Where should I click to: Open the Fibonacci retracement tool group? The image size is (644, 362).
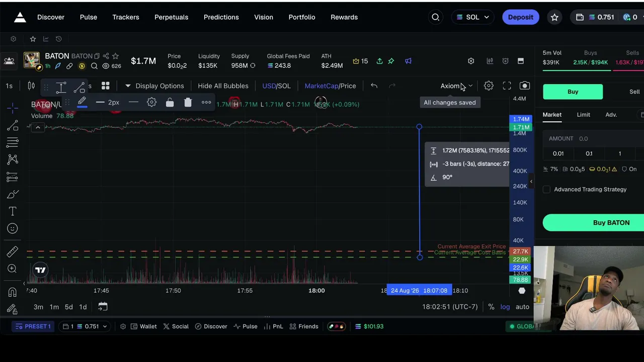pyautogui.click(x=13, y=143)
